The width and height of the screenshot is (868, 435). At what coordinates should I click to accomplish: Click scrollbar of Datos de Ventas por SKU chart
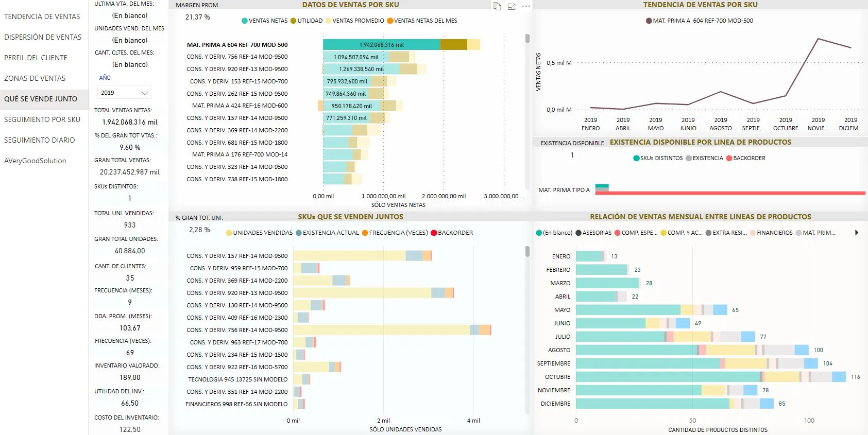(x=527, y=39)
